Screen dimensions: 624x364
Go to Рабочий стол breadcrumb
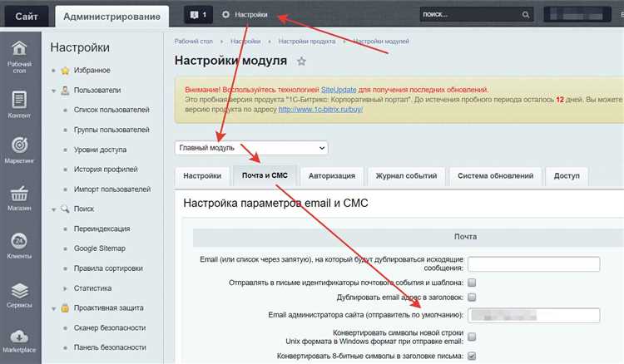193,42
